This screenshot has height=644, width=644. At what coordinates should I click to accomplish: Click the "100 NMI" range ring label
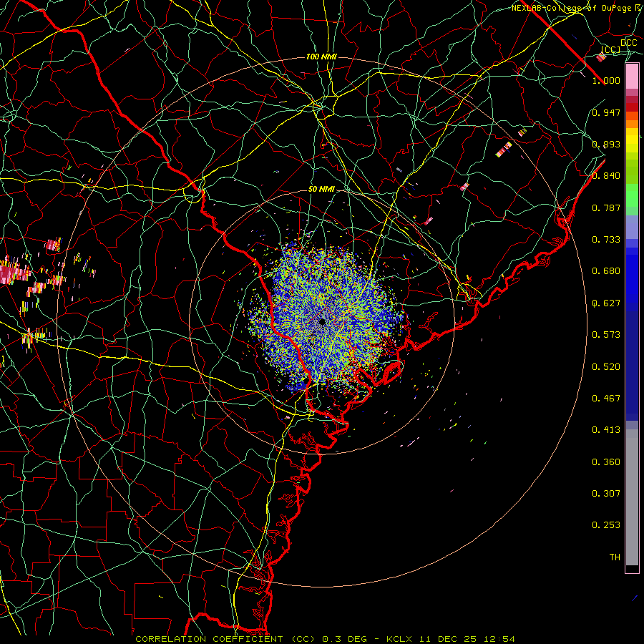321,57
